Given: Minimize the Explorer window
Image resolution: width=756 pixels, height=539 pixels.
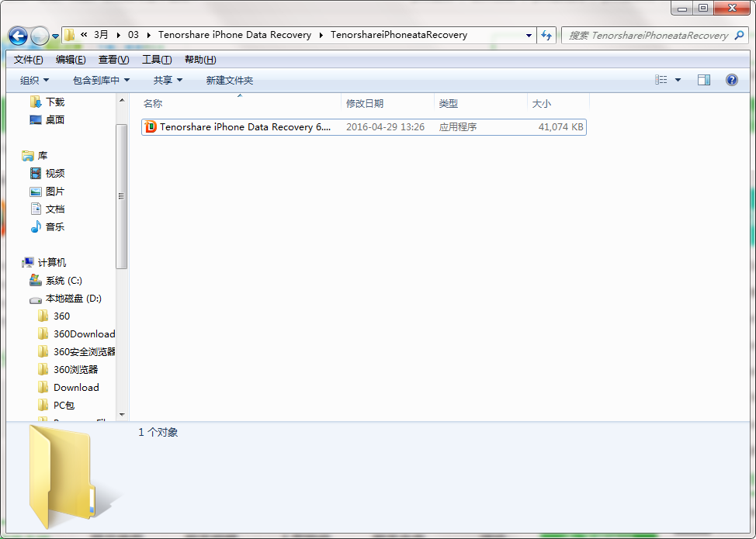Looking at the screenshot, I should click(x=681, y=9).
